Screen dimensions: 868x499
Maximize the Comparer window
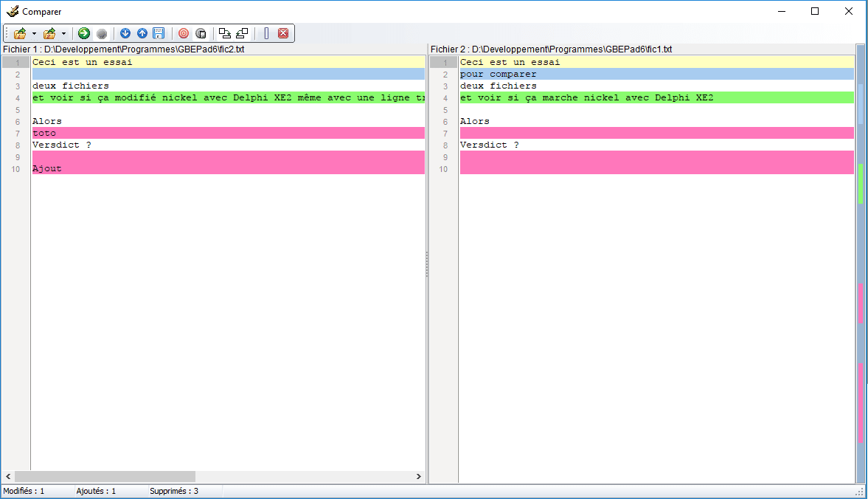pyautogui.click(x=815, y=11)
